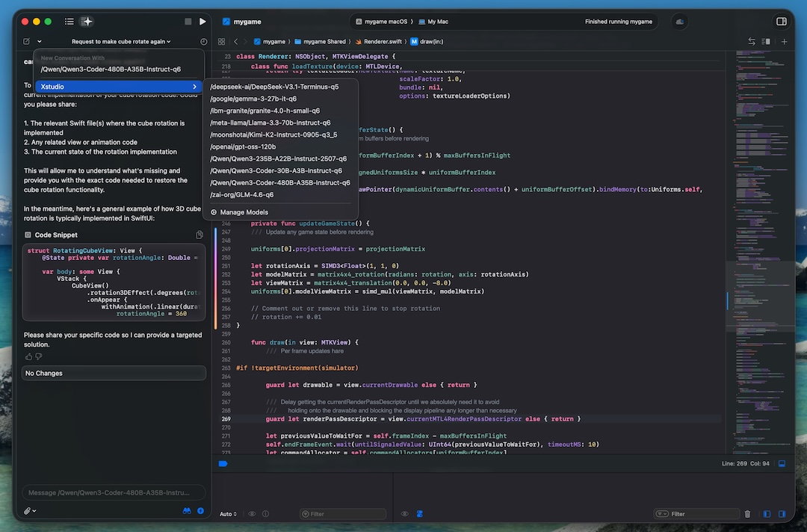Image resolution: width=807 pixels, height=532 pixels.
Task: Choose the mygame macOS scheme
Action: [x=381, y=22]
